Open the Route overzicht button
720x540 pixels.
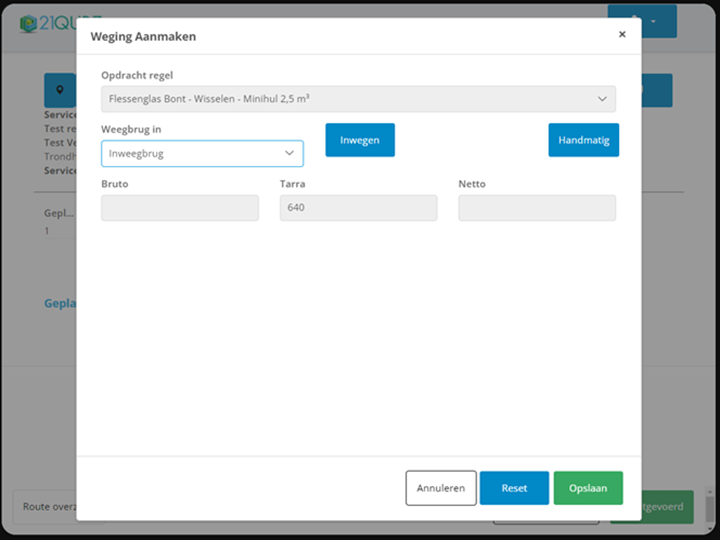click(x=46, y=507)
